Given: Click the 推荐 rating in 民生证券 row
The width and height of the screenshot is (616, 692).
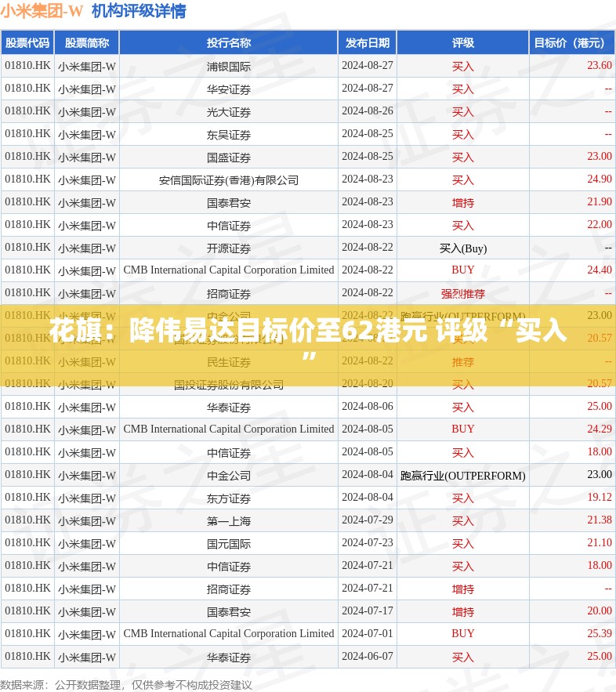Looking at the screenshot, I should [x=463, y=362].
